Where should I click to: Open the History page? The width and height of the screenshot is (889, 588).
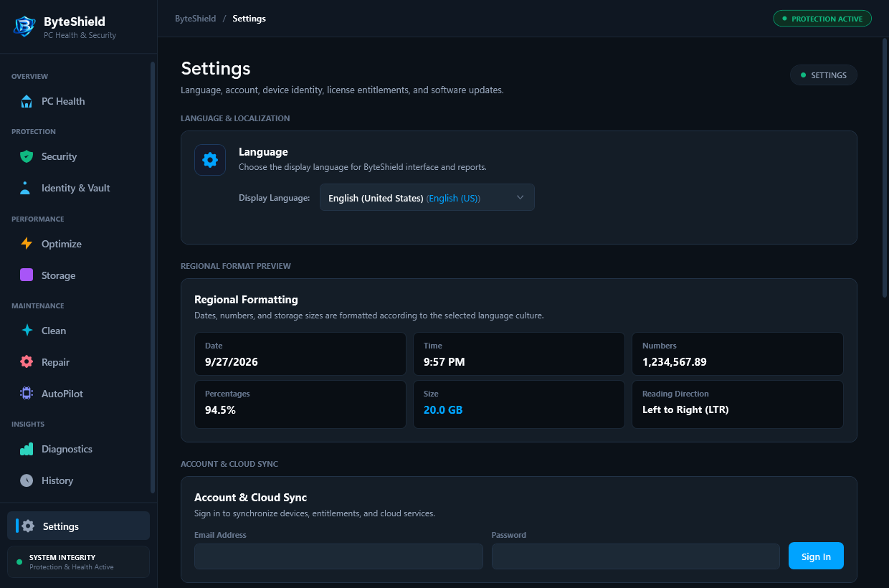click(x=78, y=480)
